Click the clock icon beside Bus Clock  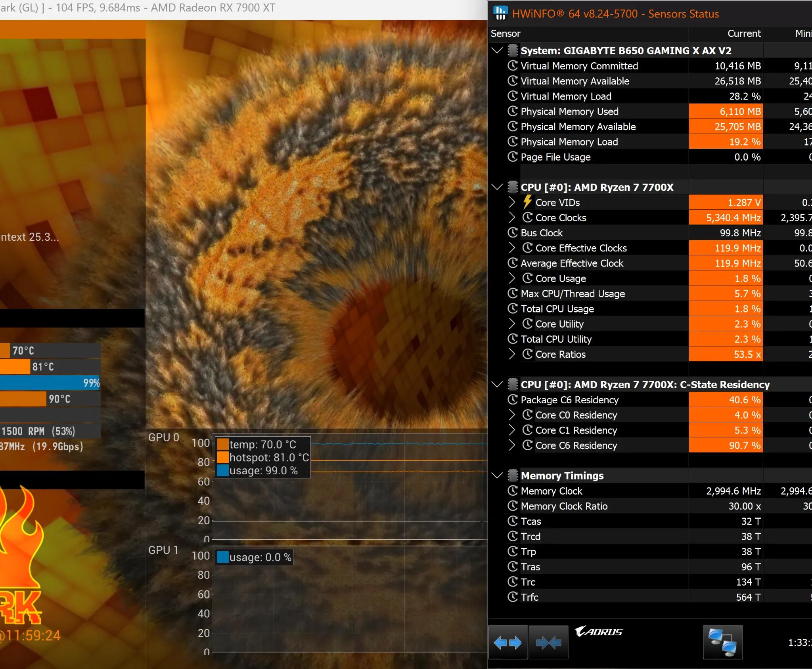(x=513, y=233)
